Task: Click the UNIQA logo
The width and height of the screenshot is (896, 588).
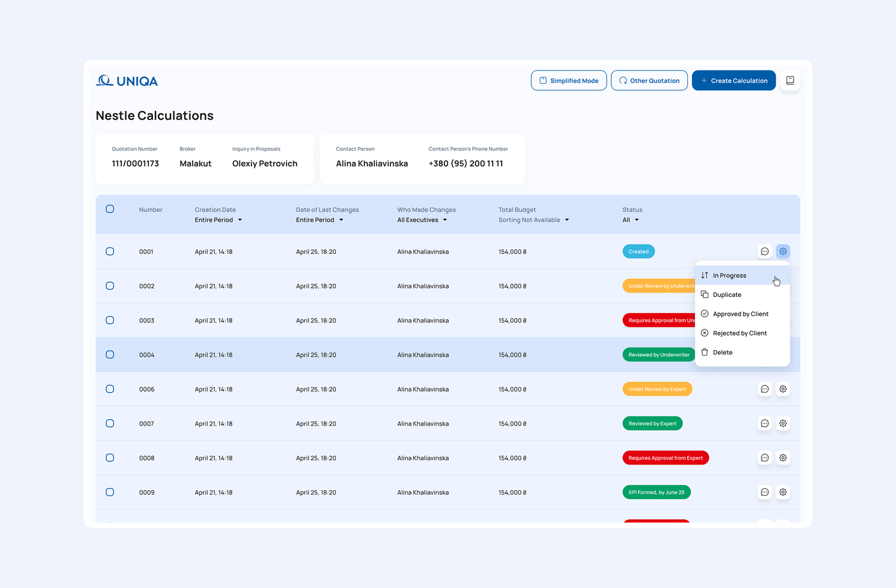Action: coord(127,81)
